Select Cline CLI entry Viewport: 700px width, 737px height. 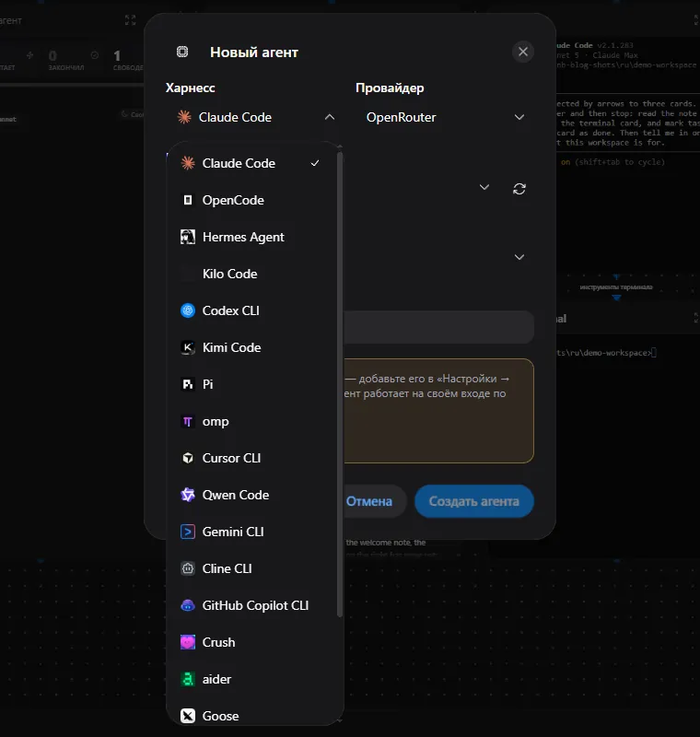pyautogui.click(x=251, y=568)
